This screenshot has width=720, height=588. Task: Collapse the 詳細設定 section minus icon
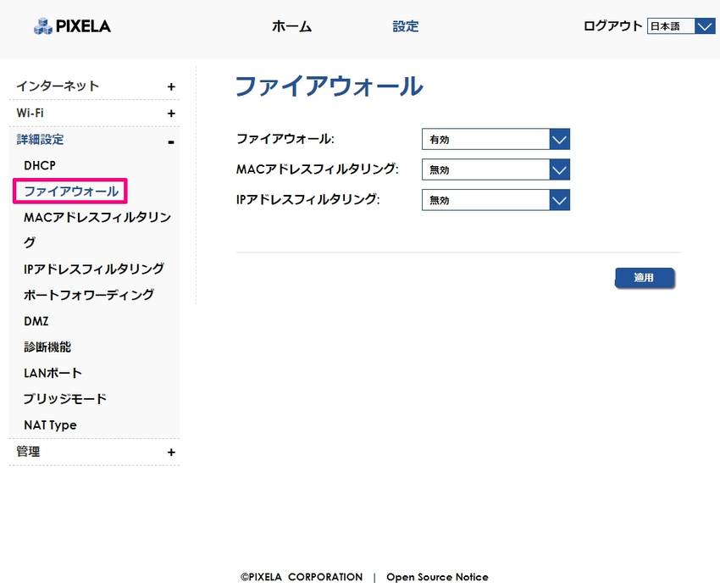pyautogui.click(x=171, y=142)
